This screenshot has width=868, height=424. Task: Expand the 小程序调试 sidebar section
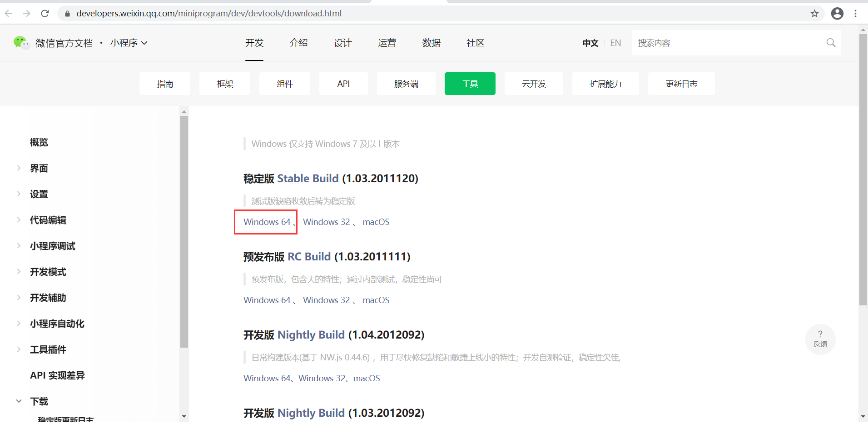point(19,246)
